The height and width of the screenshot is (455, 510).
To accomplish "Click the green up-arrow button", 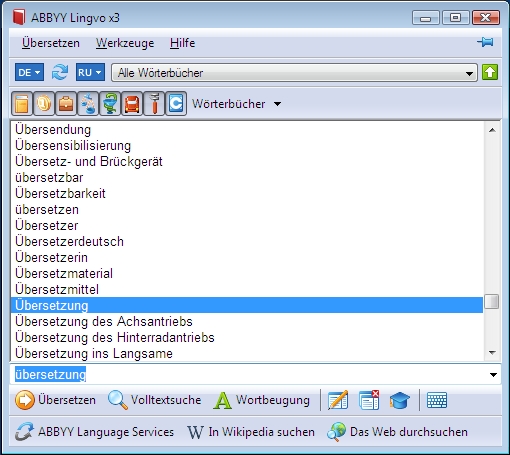I will point(490,72).
